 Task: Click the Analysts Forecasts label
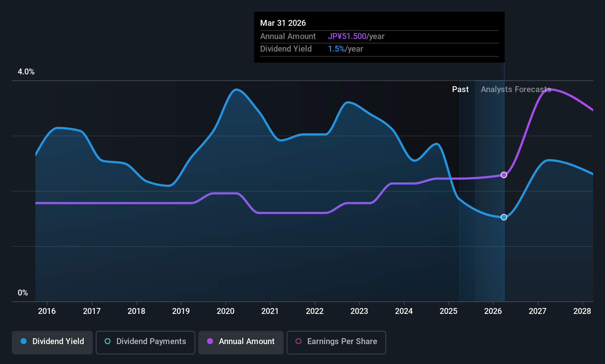click(x=516, y=90)
